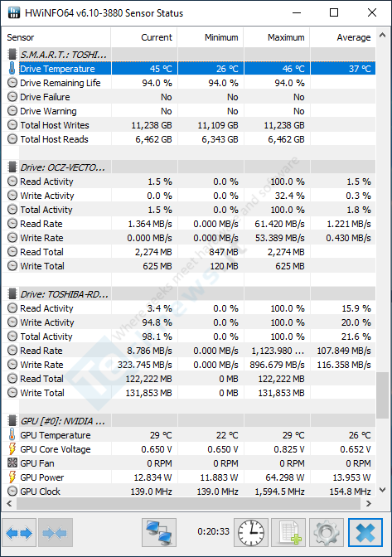Click the collapse layout arrows icon

(56, 532)
